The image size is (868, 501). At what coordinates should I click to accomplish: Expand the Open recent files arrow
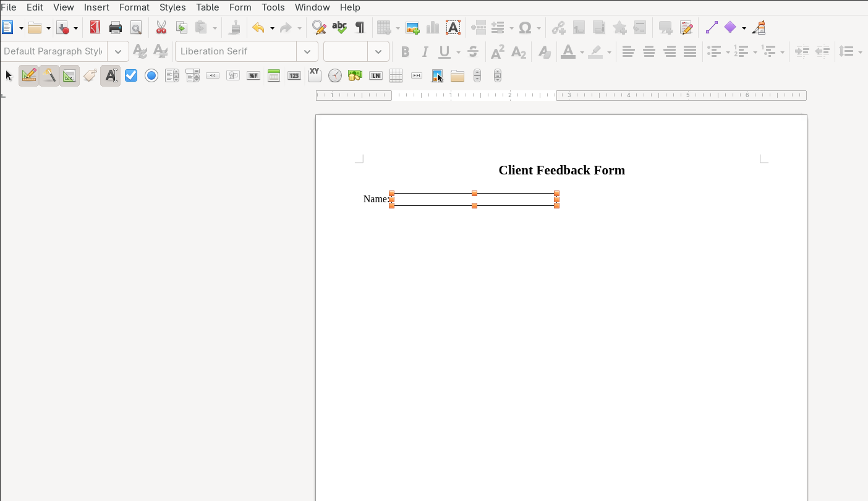tap(48, 28)
